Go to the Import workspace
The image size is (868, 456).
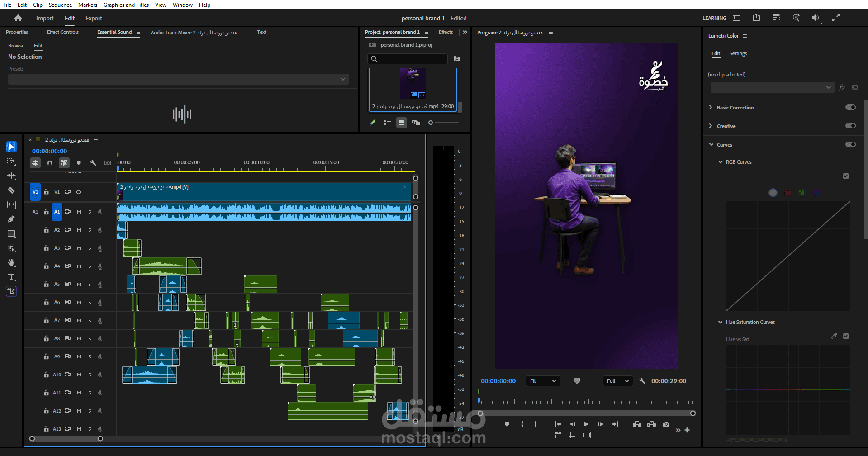pyautogui.click(x=45, y=18)
